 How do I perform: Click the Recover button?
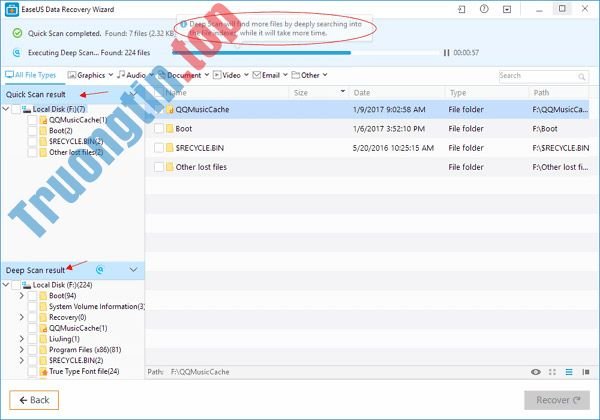click(557, 400)
